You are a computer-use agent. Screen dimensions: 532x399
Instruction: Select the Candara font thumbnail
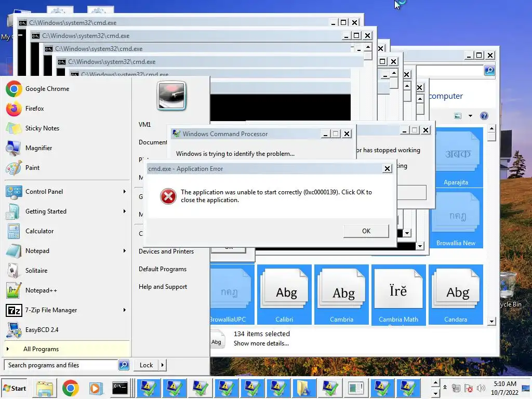456,295
